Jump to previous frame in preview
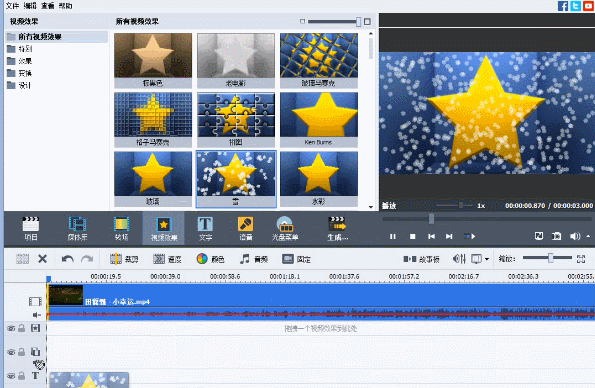This screenshot has height=388, width=595. coord(431,237)
